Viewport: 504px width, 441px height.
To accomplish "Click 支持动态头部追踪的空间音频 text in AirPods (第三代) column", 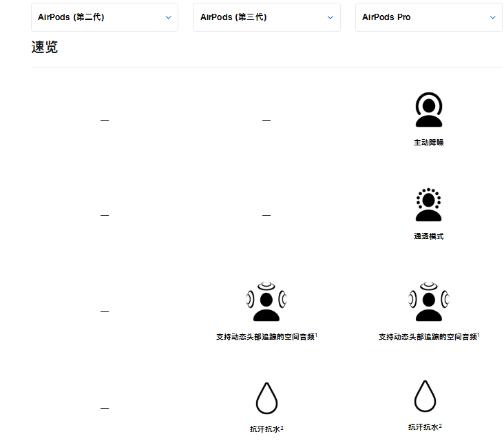I will coord(265,337).
